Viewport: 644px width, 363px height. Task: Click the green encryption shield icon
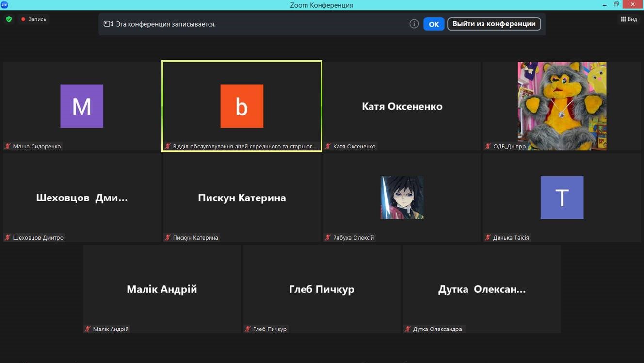pos(9,19)
